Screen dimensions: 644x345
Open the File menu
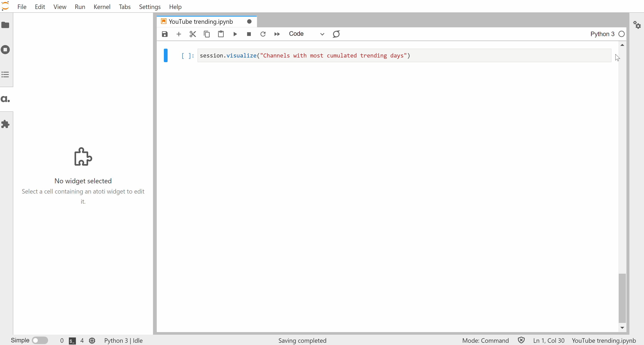point(22,7)
